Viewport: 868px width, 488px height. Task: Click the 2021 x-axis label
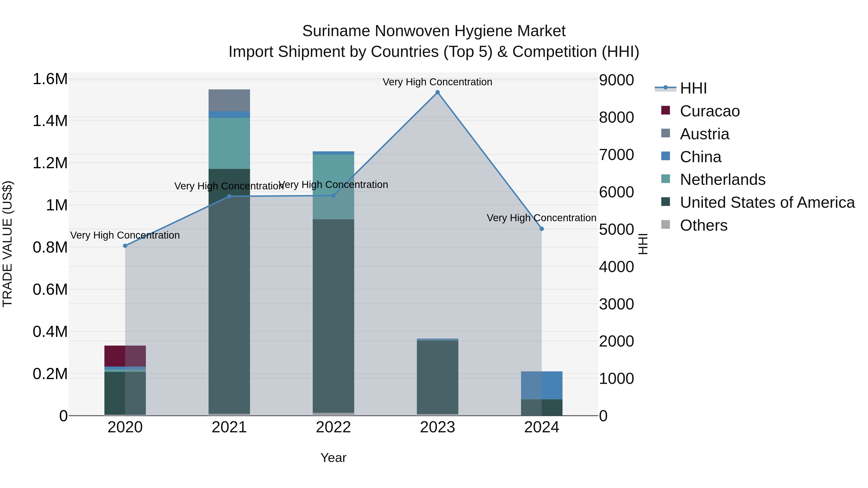[x=229, y=427]
